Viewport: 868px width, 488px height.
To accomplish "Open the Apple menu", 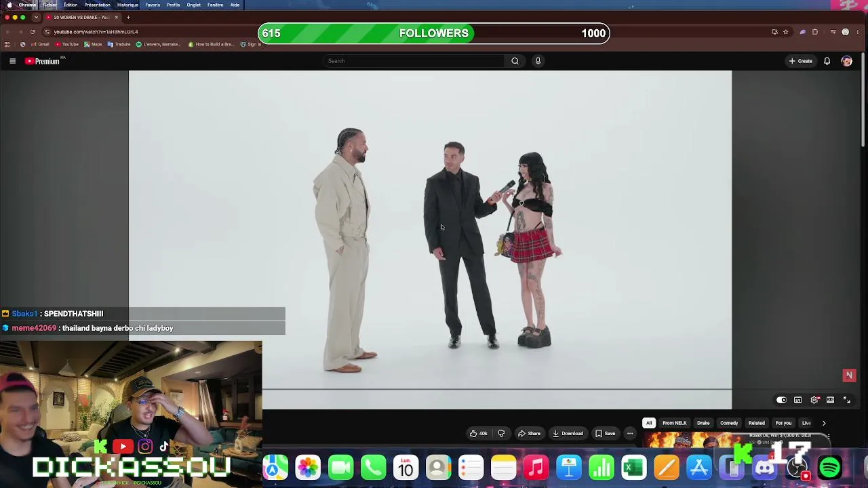I will (9, 5).
